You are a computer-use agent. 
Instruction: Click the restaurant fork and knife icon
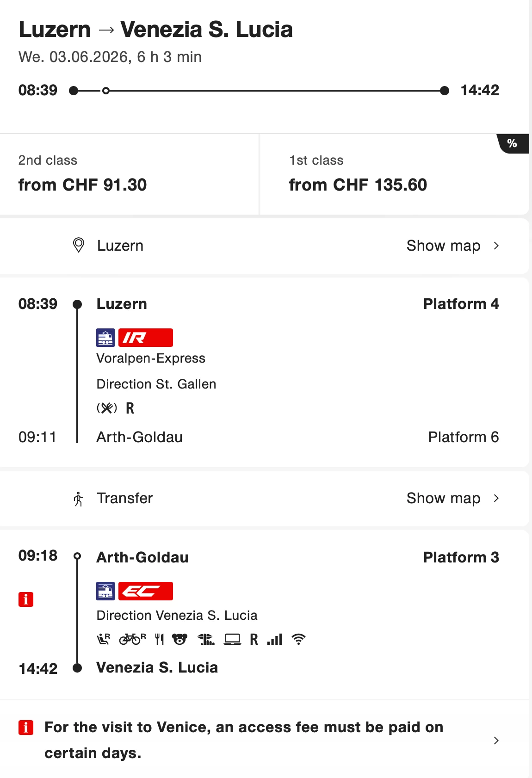click(160, 639)
